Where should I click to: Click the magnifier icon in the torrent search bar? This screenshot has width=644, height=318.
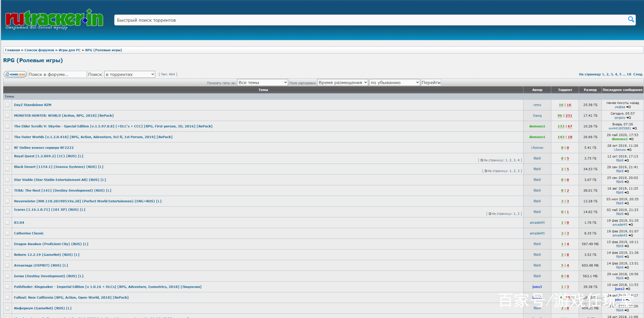(x=631, y=20)
